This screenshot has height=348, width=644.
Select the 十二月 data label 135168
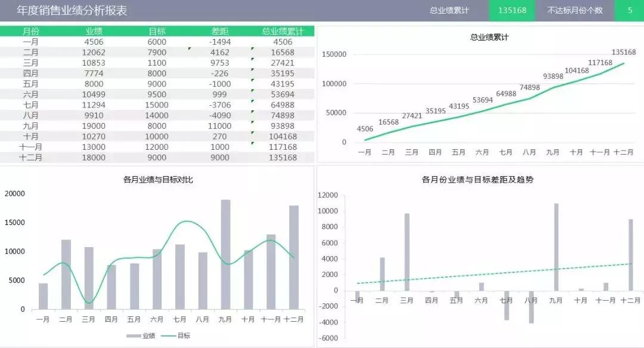coord(624,52)
